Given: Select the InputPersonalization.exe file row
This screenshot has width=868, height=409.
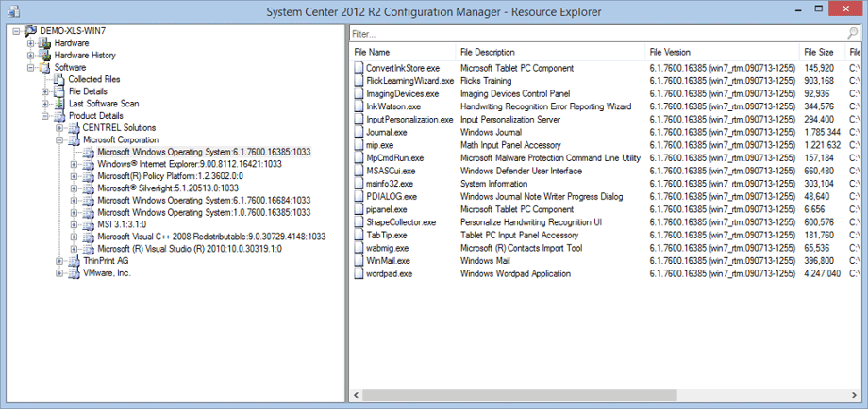Looking at the screenshot, I should 607,120.
